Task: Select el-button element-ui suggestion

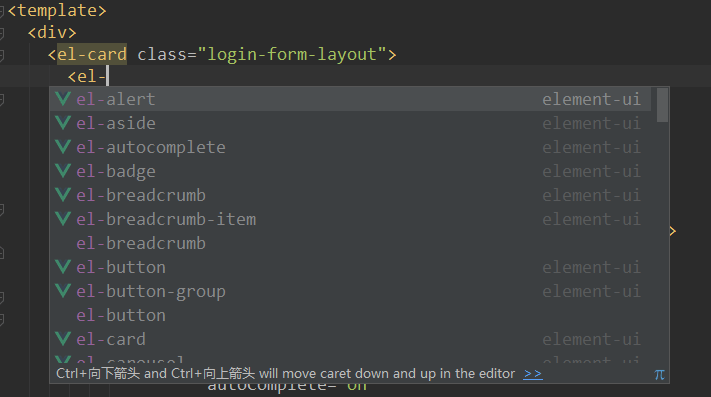Action: pos(351,267)
